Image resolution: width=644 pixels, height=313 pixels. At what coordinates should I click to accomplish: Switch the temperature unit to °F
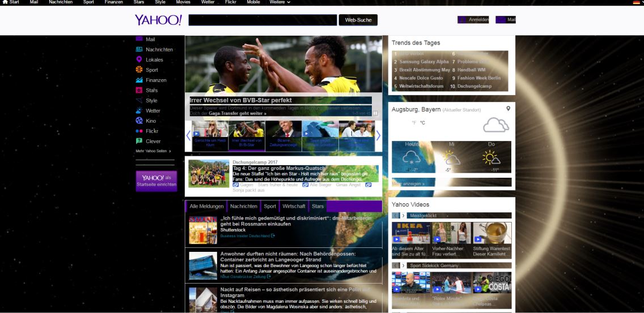414,123
